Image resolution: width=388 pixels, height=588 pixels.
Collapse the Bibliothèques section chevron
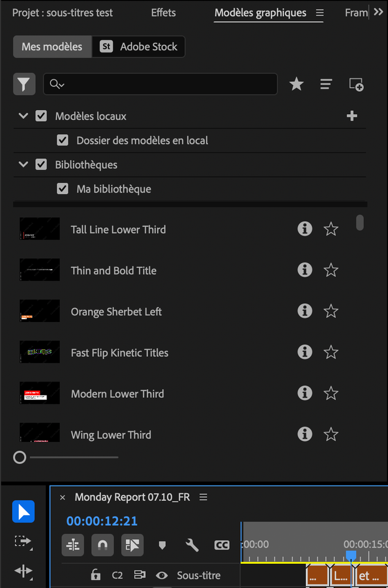(23, 164)
